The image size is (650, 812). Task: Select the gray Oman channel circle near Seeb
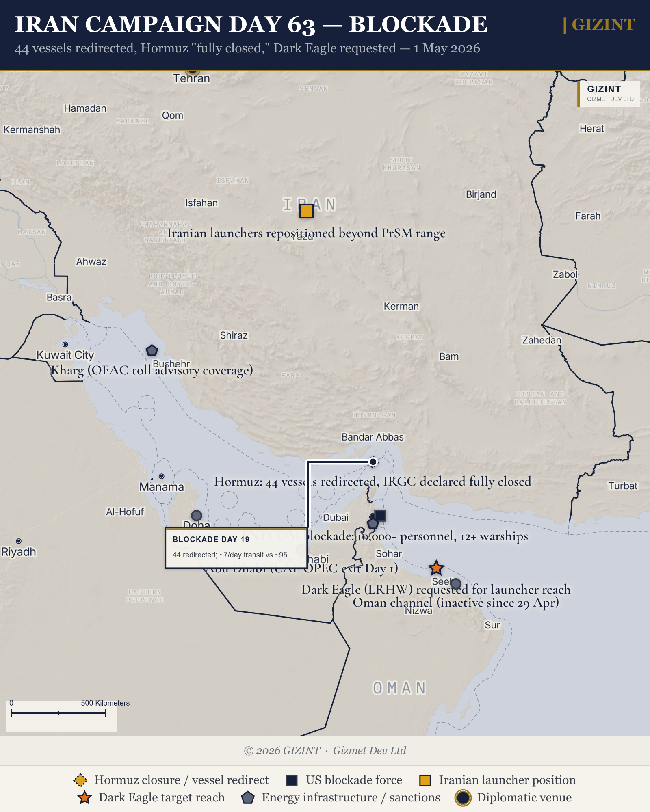coord(456,584)
